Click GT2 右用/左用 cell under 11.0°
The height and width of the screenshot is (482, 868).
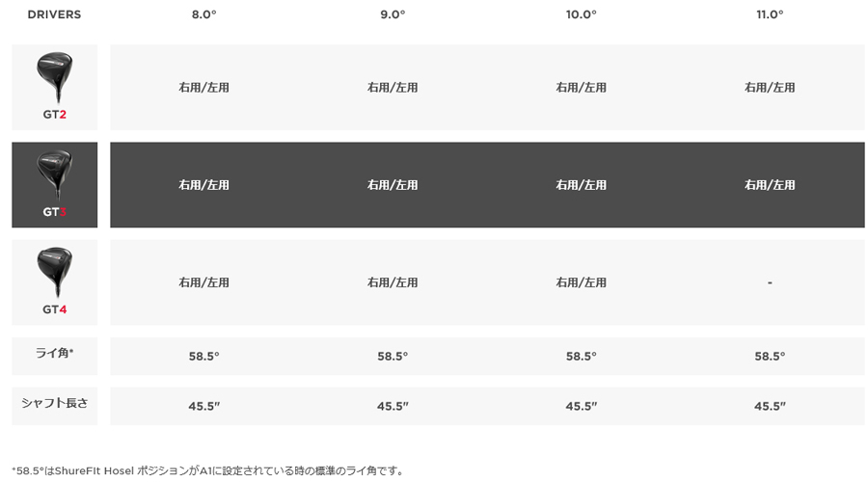pyautogui.click(x=770, y=88)
